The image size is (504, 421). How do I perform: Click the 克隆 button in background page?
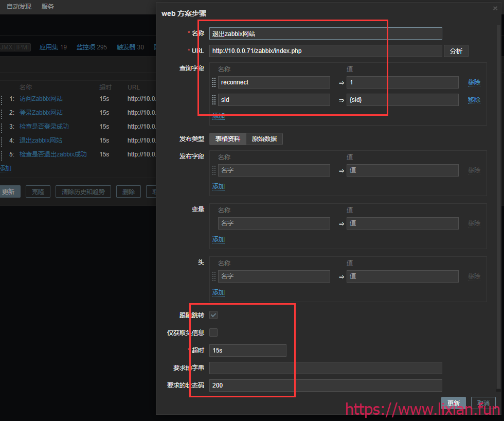pos(38,191)
